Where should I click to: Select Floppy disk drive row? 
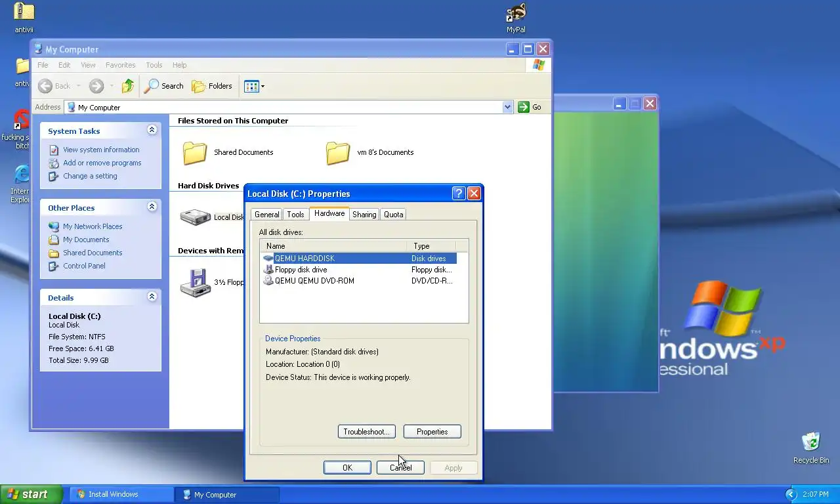click(360, 270)
